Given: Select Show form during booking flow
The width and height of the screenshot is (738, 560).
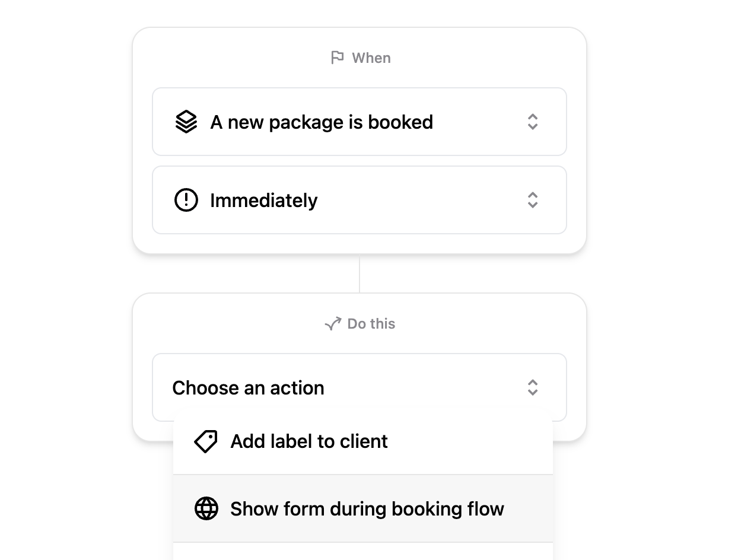Looking at the screenshot, I should pyautogui.click(x=363, y=508).
